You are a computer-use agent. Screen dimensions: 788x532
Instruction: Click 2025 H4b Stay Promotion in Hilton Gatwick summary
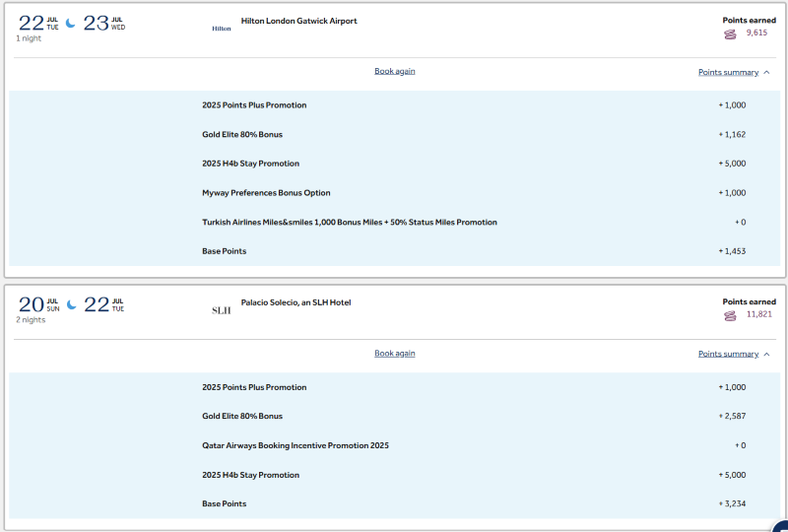click(251, 164)
